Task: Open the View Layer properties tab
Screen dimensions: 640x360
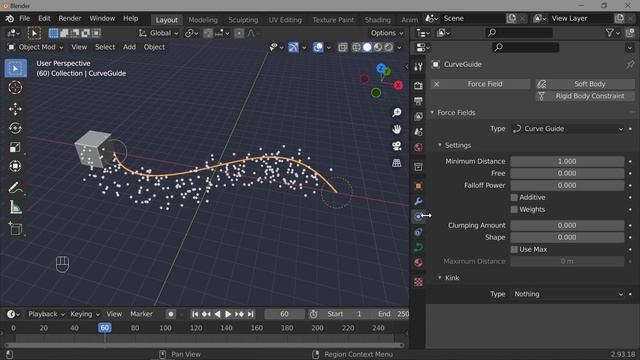Action: pyautogui.click(x=418, y=116)
